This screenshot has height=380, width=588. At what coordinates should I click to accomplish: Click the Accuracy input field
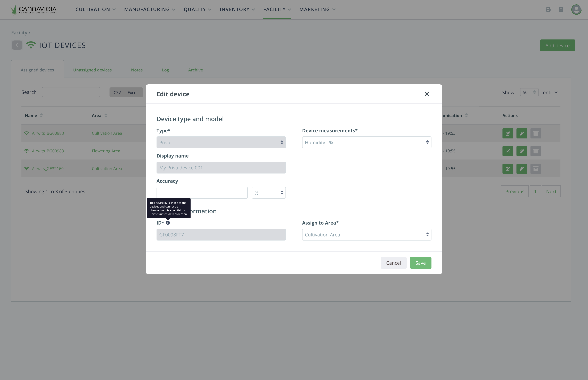(x=202, y=193)
